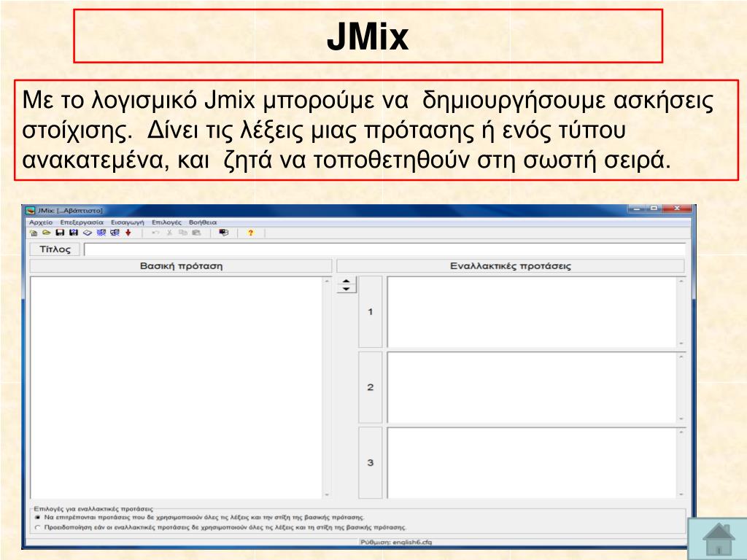This screenshot has height=560, width=747.
Task: Click the Εναλλακτικές προτάσεις header
Action: pyautogui.click(x=510, y=265)
